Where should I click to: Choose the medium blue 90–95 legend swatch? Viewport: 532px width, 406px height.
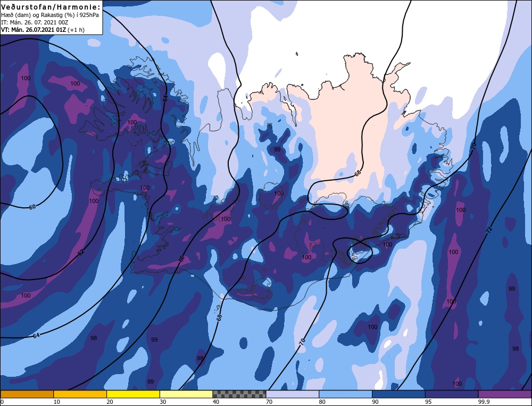tap(398, 394)
